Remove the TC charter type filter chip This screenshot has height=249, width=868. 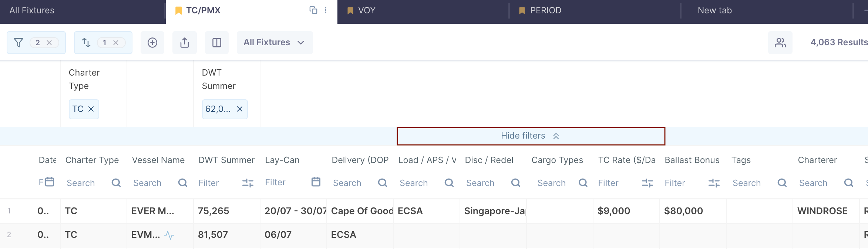click(91, 109)
